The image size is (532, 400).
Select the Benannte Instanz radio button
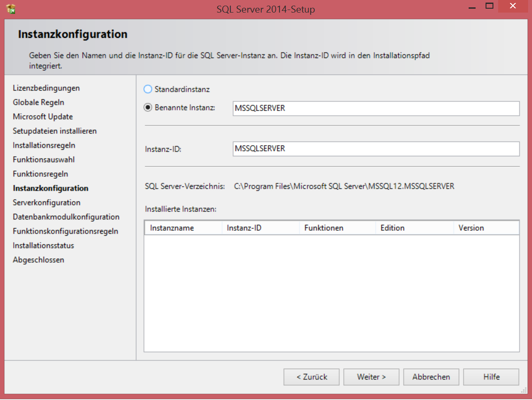point(148,108)
